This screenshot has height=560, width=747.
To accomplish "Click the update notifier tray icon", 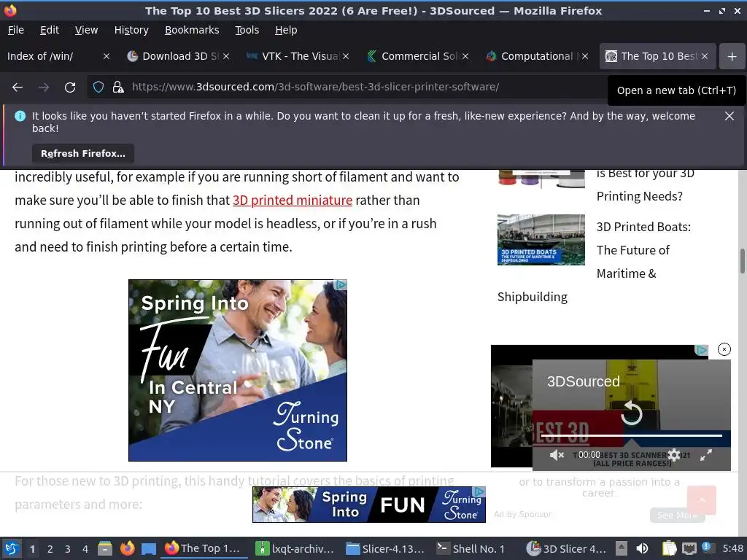I will click(x=707, y=548).
